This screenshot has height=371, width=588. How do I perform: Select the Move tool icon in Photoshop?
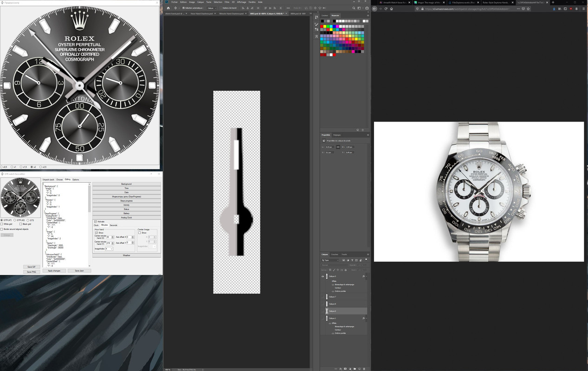pos(175,8)
